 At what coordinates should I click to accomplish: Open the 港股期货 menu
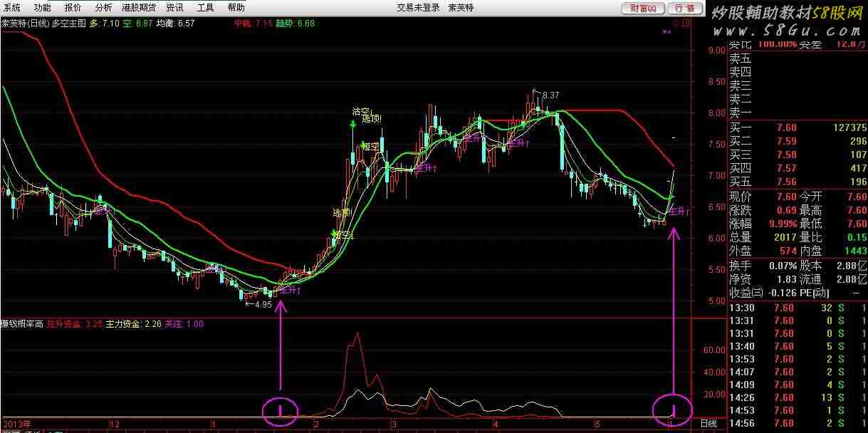[139, 7]
